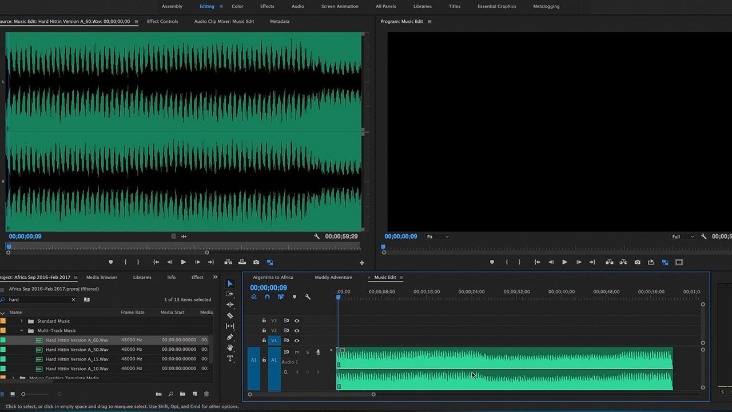Select the Selection arrow tool
The width and height of the screenshot is (732, 412).
tap(230, 284)
